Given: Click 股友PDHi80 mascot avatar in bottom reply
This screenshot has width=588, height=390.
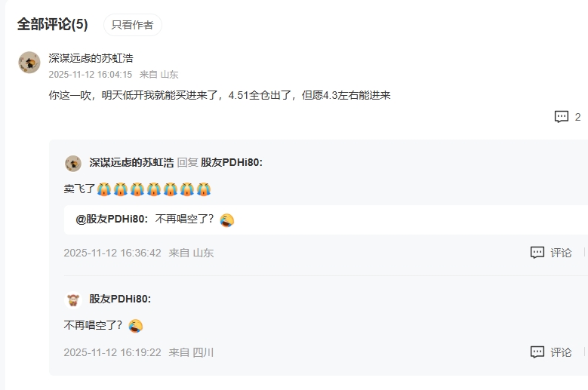Looking at the screenshot, I should pos(73,299).
